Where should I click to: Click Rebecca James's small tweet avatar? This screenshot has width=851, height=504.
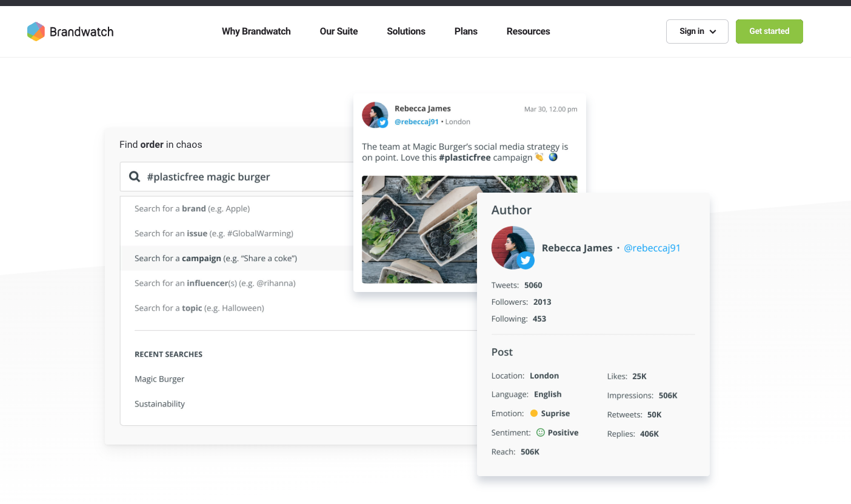[x=374, y=114]
